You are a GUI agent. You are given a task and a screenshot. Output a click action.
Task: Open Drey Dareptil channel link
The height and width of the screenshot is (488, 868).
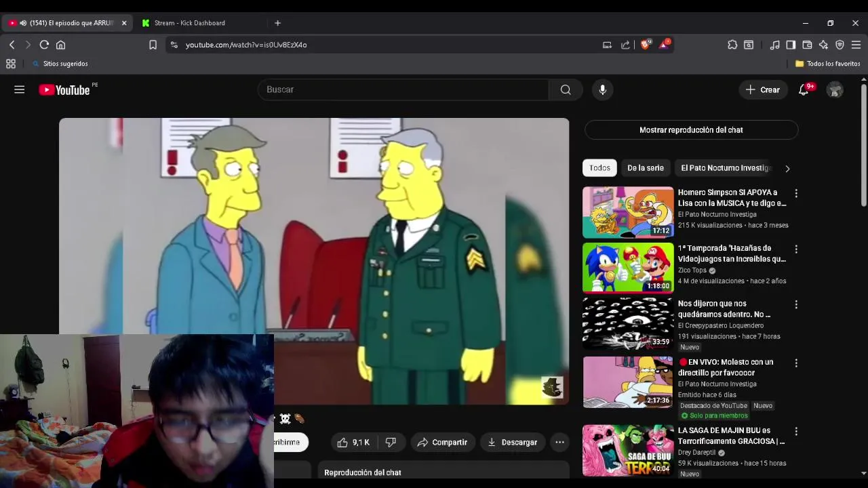[697, 452]
